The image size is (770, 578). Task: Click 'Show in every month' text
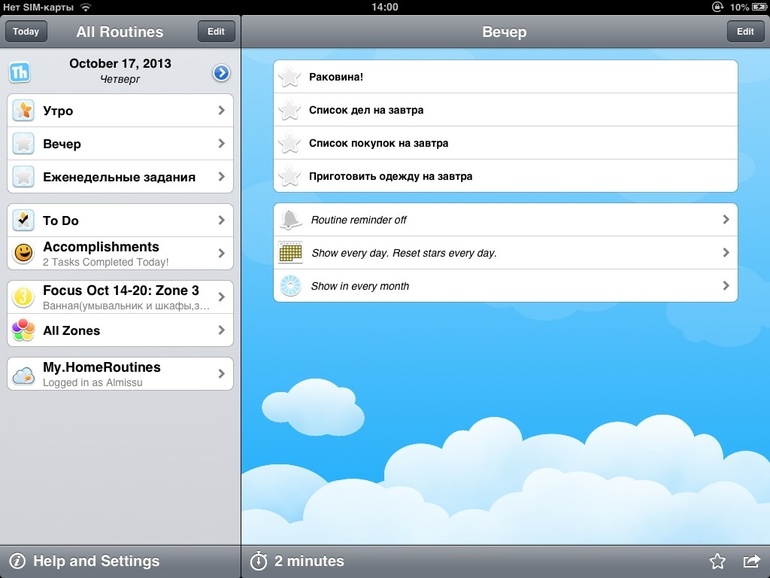tap(359, 286)
